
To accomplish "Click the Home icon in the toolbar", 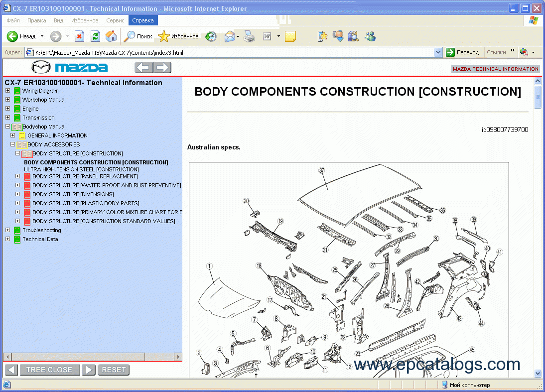I will coord(111,36).
